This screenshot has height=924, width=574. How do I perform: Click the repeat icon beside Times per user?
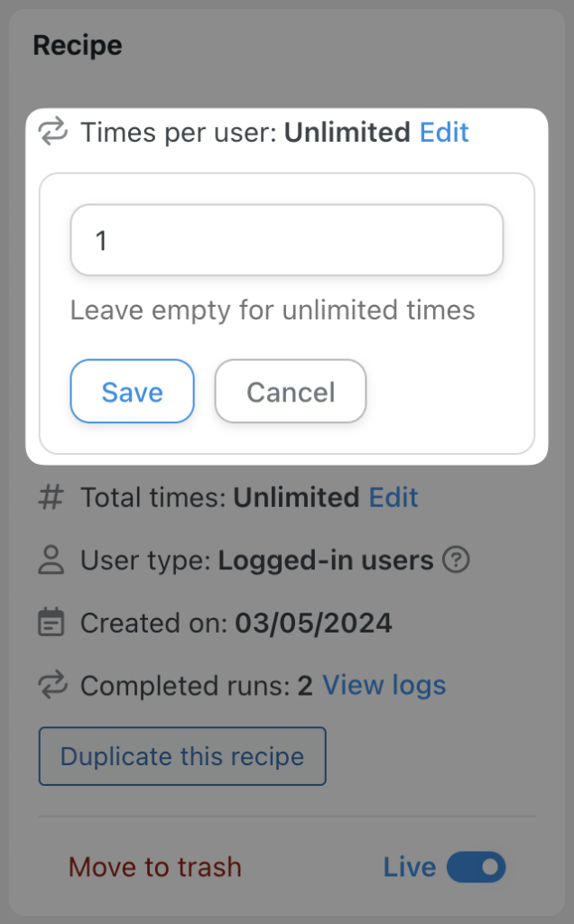(x=53, y=132)
